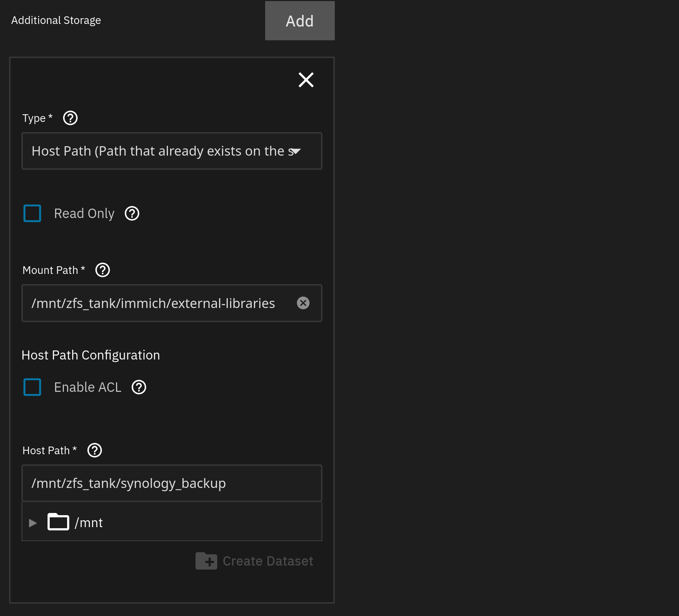Select the /mnt directory label in the tree
Screen dimensions: 679x616
[89, 523]
